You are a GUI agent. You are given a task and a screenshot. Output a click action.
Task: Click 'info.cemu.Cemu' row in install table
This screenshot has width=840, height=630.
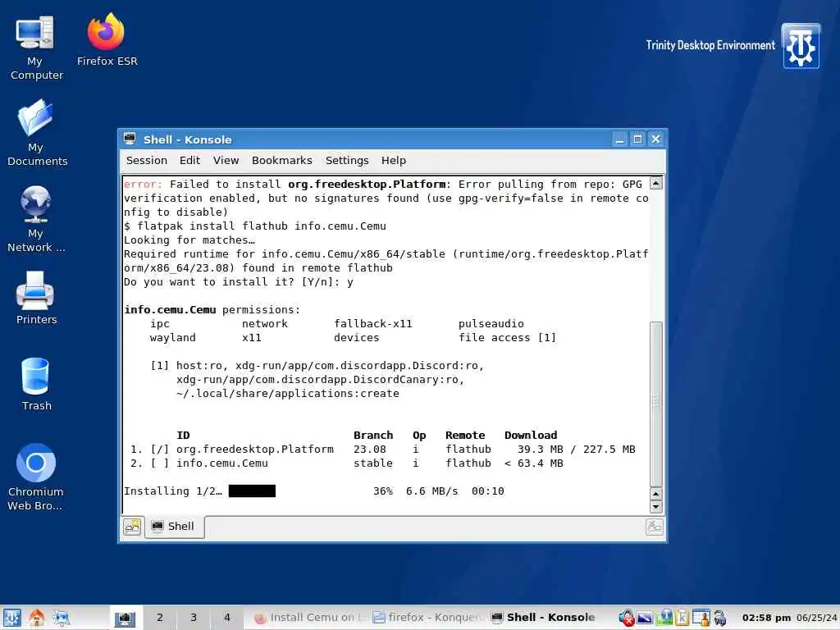347,463
